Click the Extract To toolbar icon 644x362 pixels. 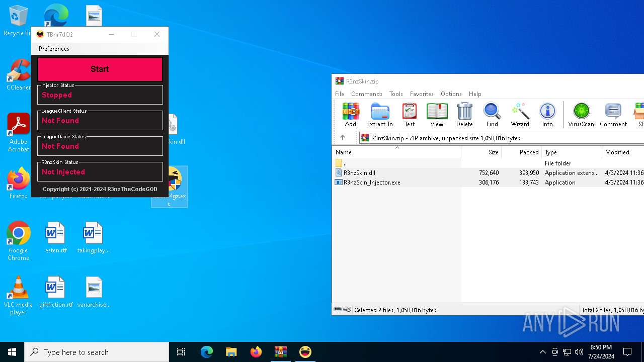click(x=380, y=115)
